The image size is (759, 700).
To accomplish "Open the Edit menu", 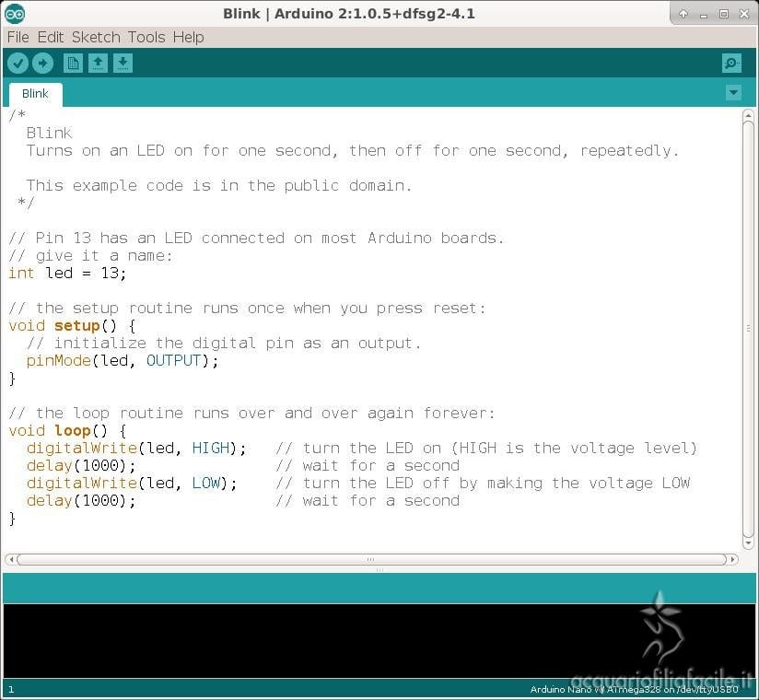I will click(x=50, y=37).
